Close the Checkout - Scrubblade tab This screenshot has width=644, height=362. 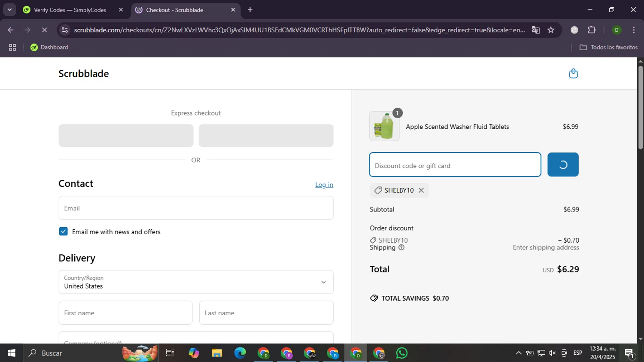233,10
